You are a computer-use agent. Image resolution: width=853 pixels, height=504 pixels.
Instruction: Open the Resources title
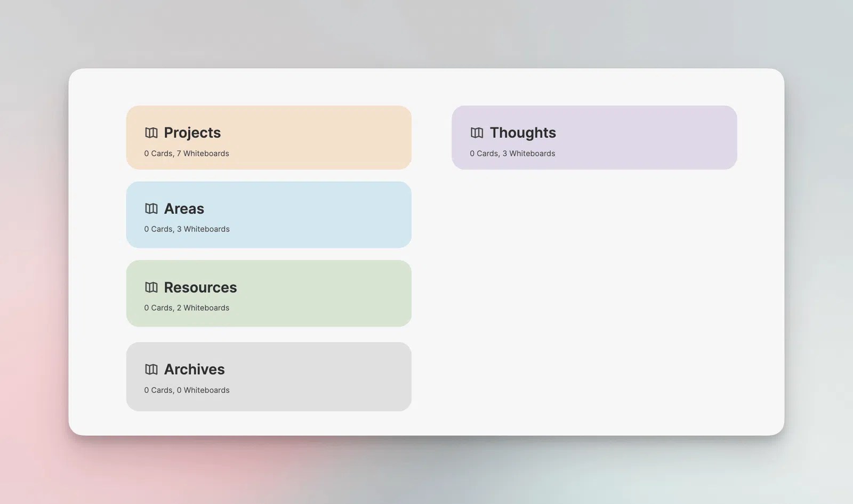click(200, 288)
